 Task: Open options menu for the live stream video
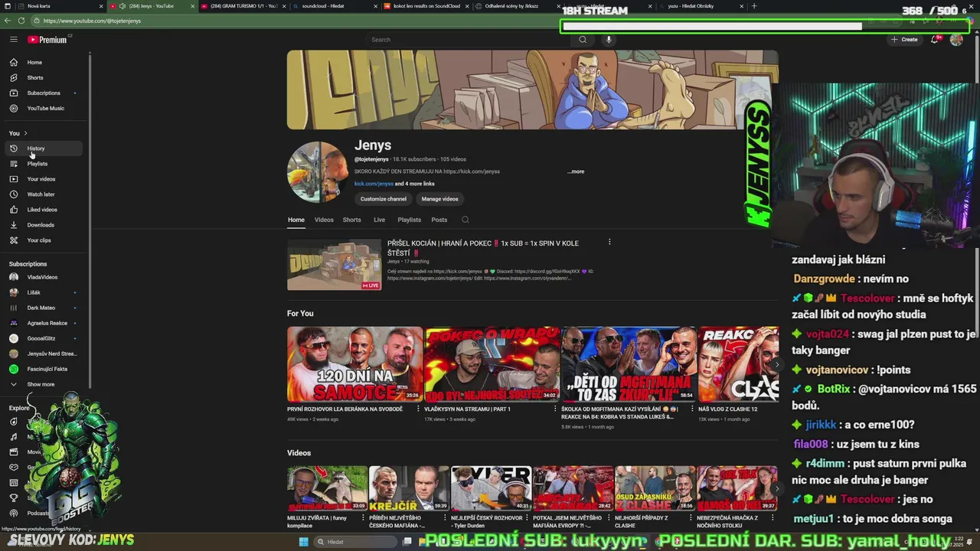(x=609, y=243)
